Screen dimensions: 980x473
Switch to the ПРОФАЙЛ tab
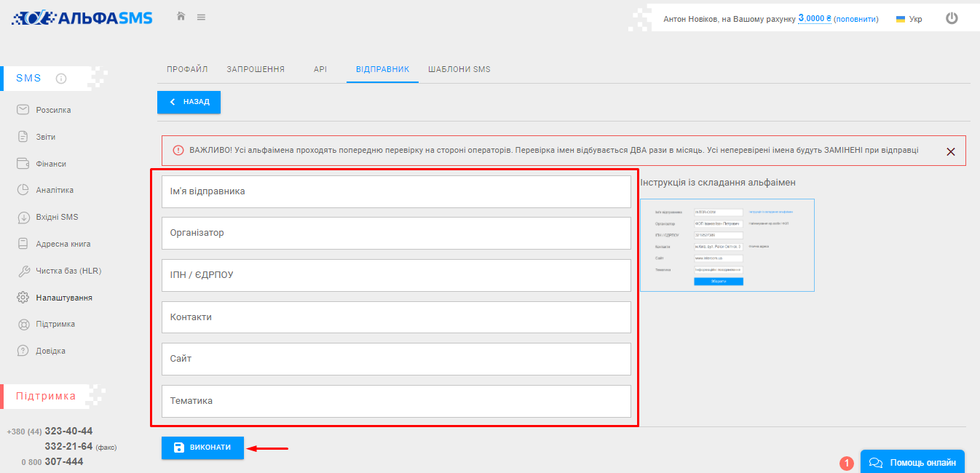coord(187,69)
